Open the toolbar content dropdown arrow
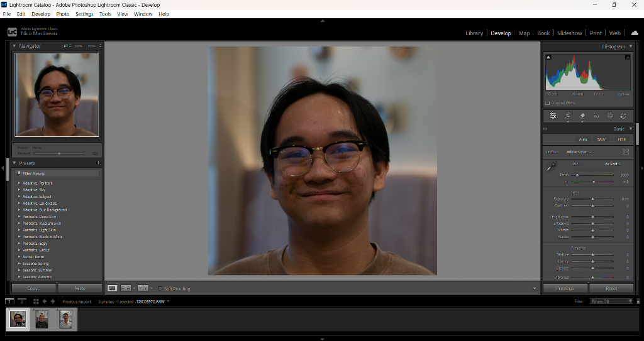This screenshot has width=644, height=341. (535, 288)
